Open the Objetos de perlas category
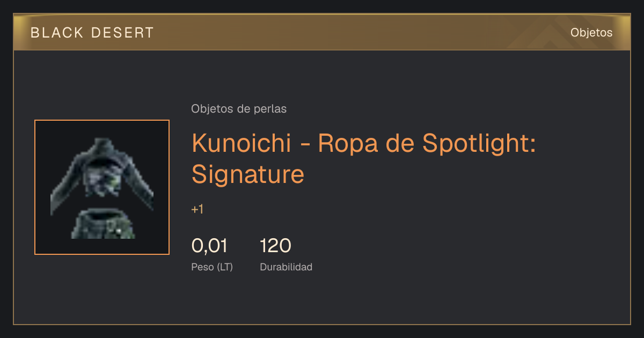The height and width of the screenshot is (338, 644). pyautogui.click(x=239, y=109)
